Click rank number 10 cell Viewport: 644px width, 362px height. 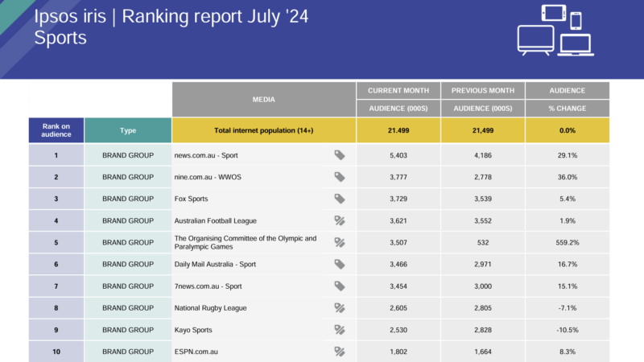(x=56, y=352)
